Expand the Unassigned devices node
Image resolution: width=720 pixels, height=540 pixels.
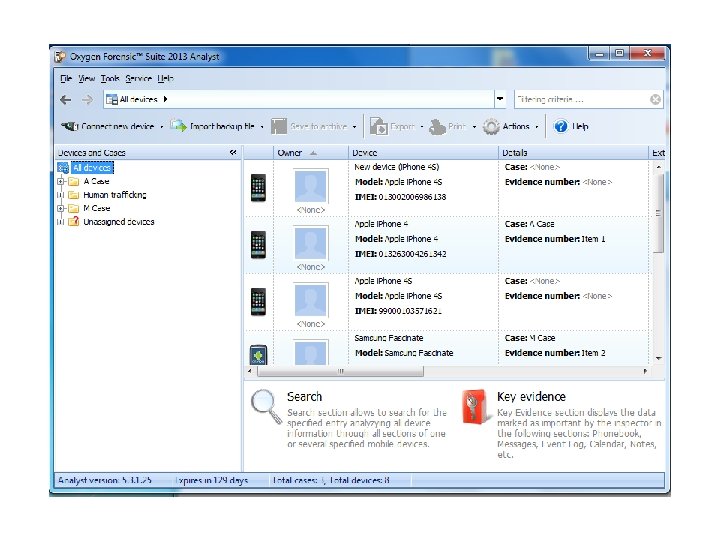(x=60, y=222)
